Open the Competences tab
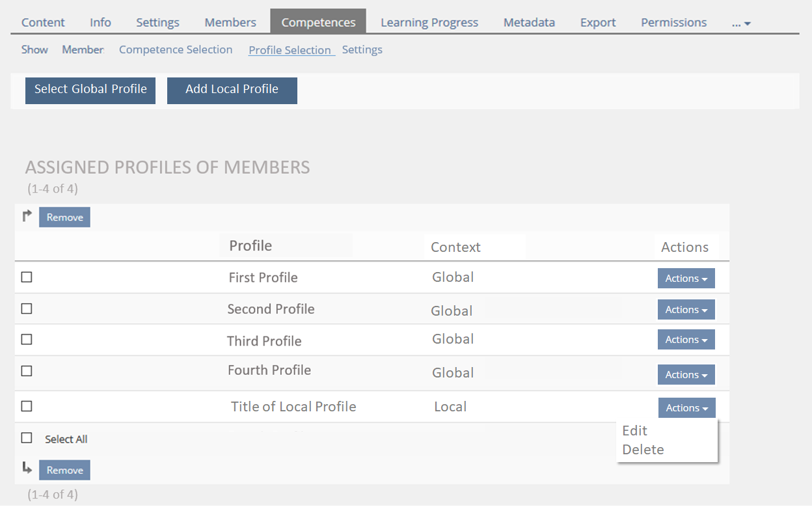 (x=318, y=22)
